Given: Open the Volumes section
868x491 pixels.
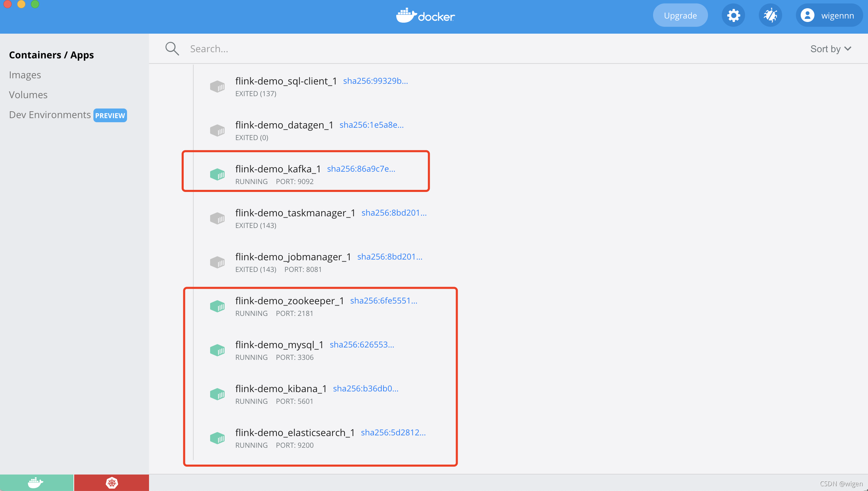Looking at the screenshot, I should coord(28,95).
